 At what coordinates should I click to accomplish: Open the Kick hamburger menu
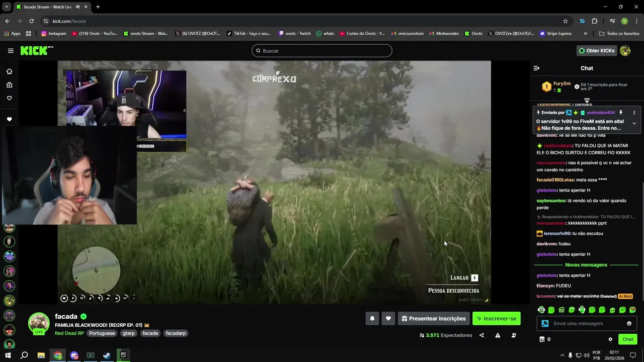click(11, 51)
